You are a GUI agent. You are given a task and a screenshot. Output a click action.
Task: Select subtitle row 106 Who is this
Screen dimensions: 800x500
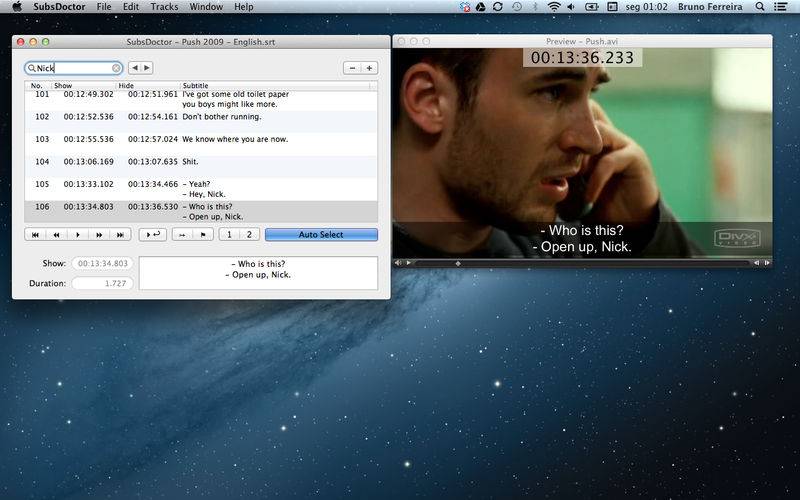coord(201,211)
